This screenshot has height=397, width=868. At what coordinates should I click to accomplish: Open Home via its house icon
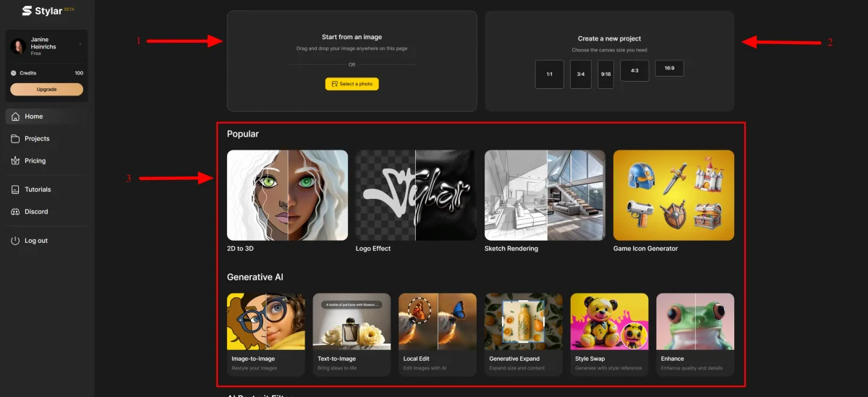click(16, 116)
